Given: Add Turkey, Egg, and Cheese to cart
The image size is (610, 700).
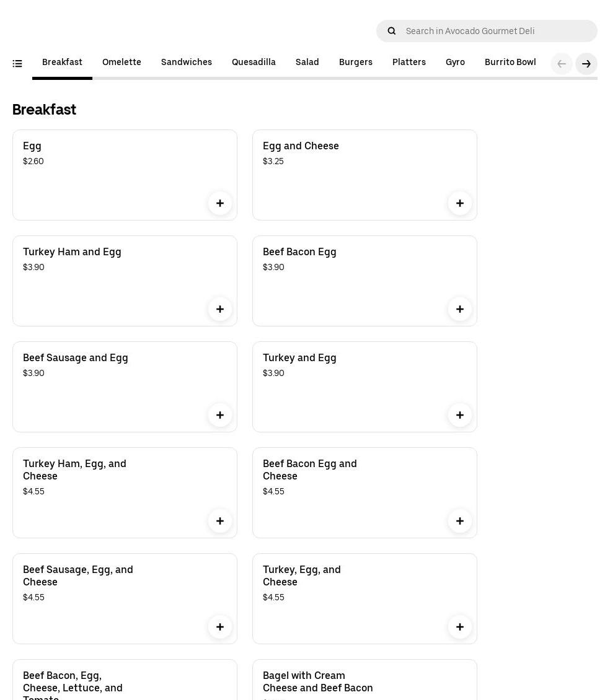Looking at the screenshot, I should pos(460,627).
